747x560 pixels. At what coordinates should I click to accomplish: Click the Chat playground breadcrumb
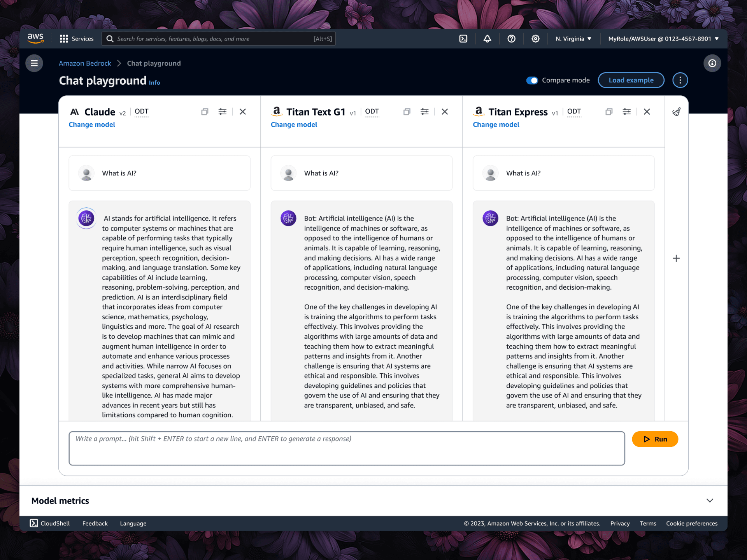pos(154,63)
